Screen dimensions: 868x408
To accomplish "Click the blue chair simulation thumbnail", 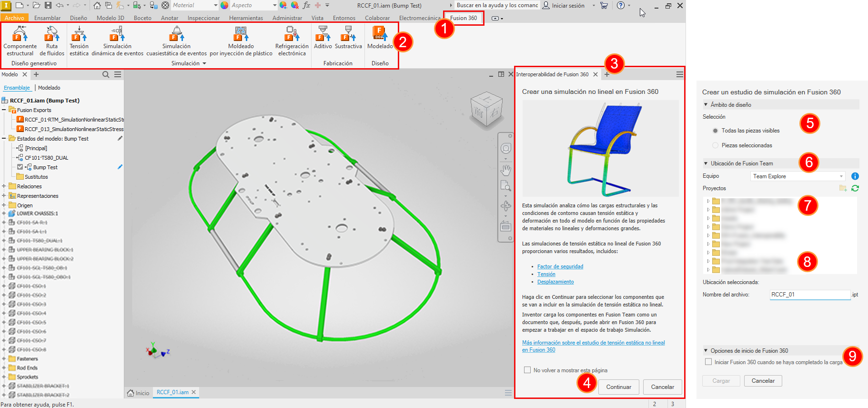I will pos(601,148).
